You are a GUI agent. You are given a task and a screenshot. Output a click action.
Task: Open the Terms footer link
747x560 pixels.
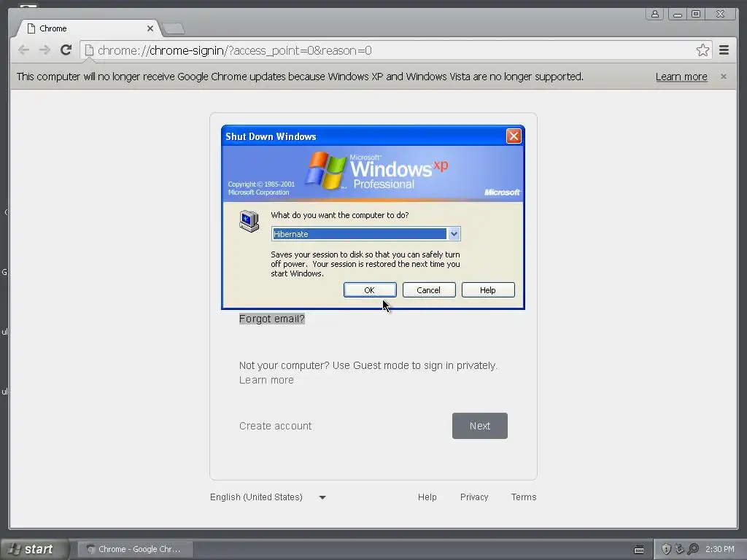point(524,497)
